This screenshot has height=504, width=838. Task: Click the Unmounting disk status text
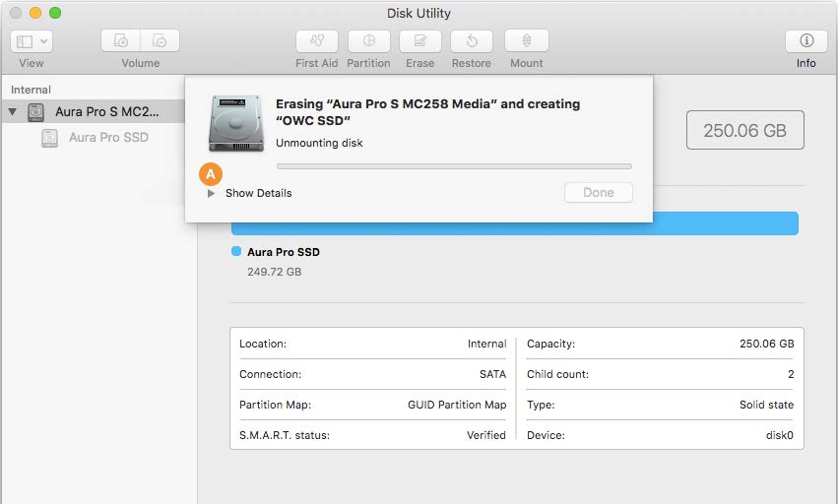coord(319,144)
